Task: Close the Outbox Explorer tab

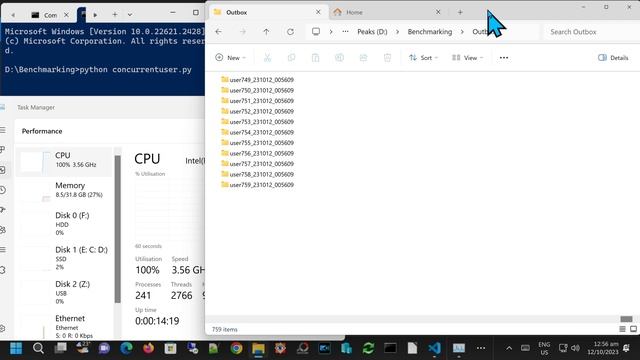Action: 318,12
